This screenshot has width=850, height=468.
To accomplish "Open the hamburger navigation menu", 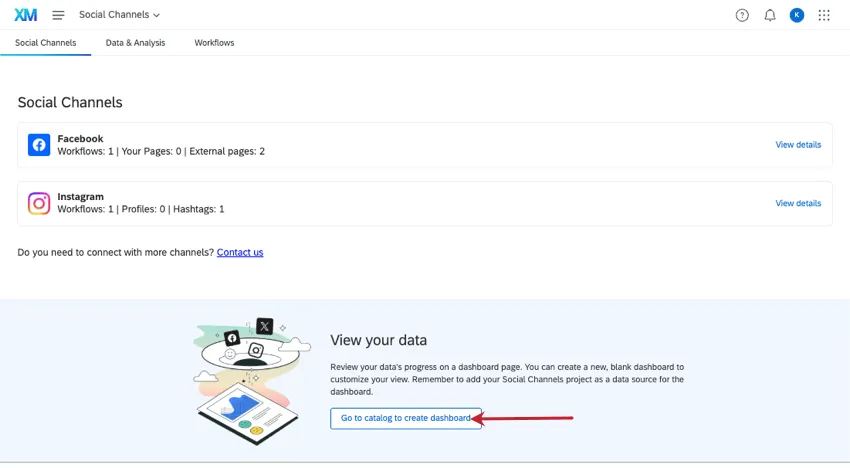I will [58, 15].
